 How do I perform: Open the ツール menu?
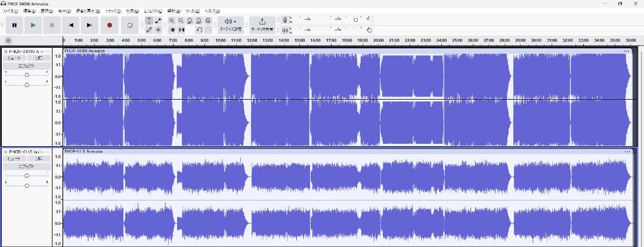(x=193, y=11)
